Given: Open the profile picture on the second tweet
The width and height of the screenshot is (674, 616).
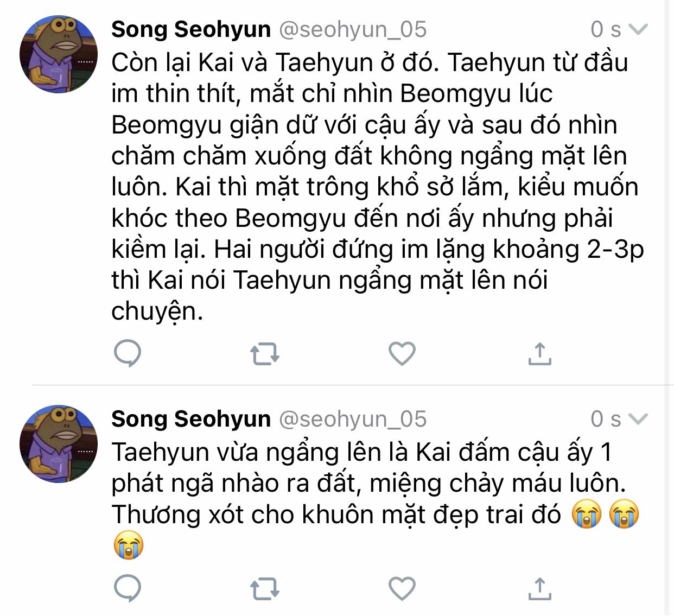Looking at the screenshot, I should 59,443.
